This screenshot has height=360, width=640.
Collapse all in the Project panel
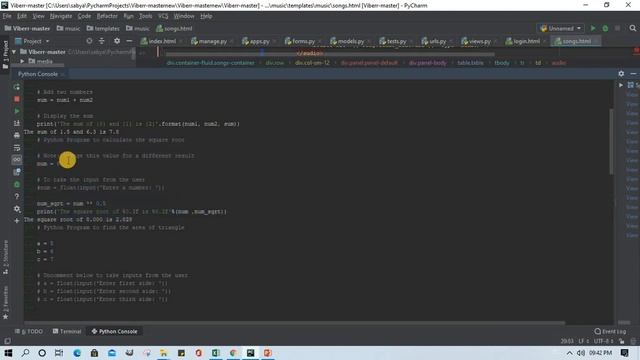tap(102, 41)
